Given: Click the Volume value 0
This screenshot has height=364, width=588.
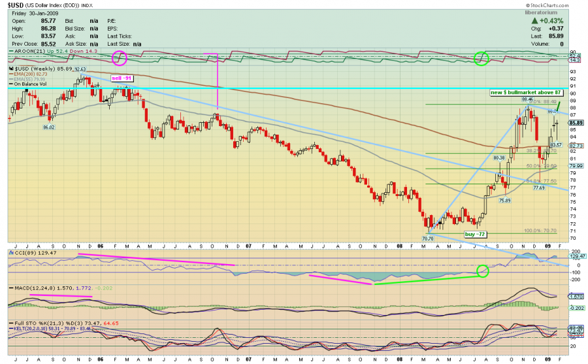Looking at the screenshot, I should 562,44.
